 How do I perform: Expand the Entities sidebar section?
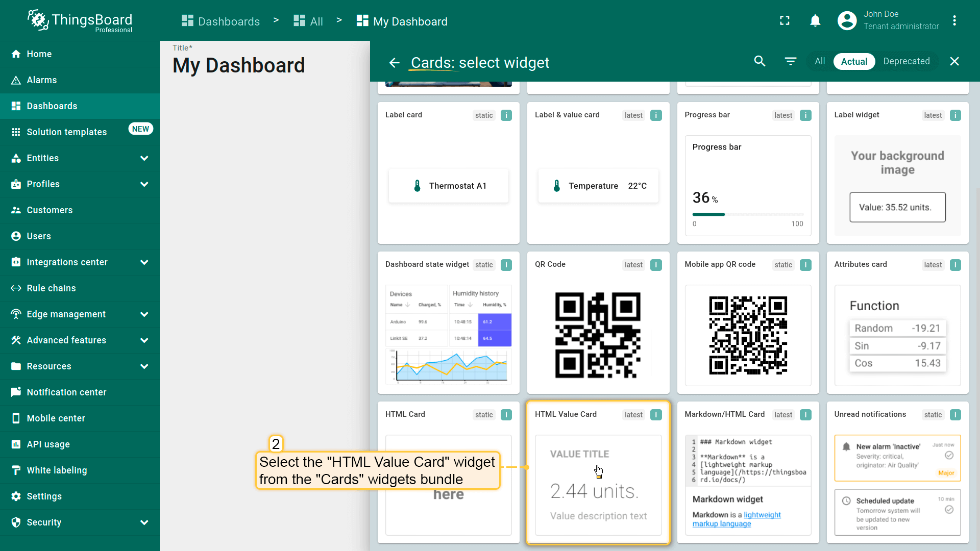144,158
